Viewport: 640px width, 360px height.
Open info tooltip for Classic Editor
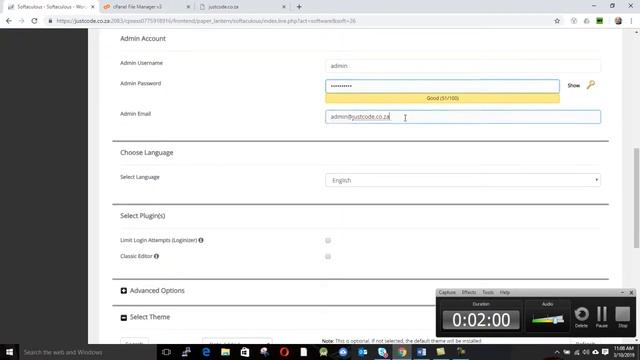pyautogui.click(x=156, y=256)
